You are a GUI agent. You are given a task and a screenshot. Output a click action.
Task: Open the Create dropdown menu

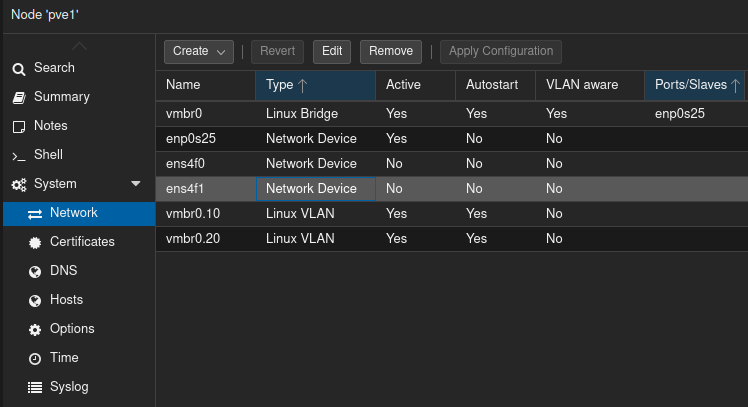(199, 52)
